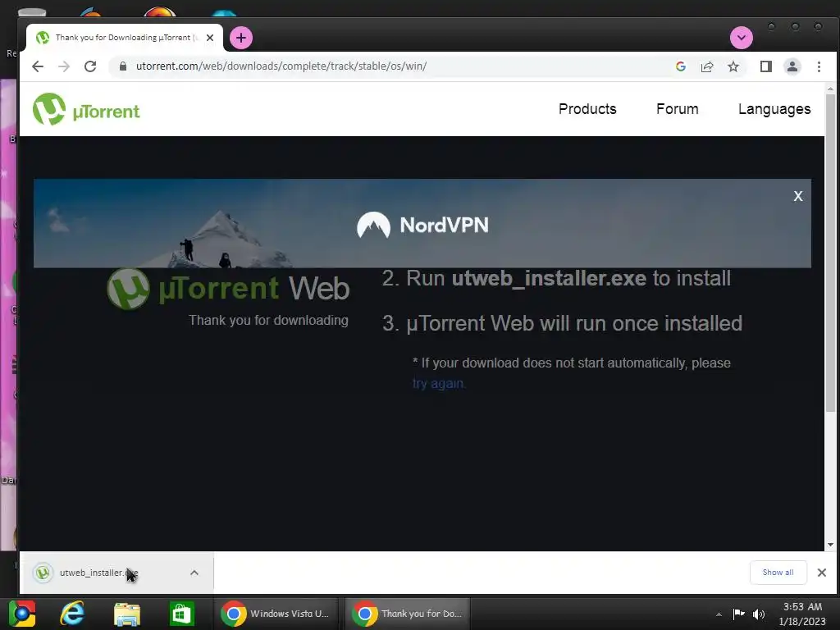View site security lock info
Screen dimensions: 840x630
(x=123, y=66)
